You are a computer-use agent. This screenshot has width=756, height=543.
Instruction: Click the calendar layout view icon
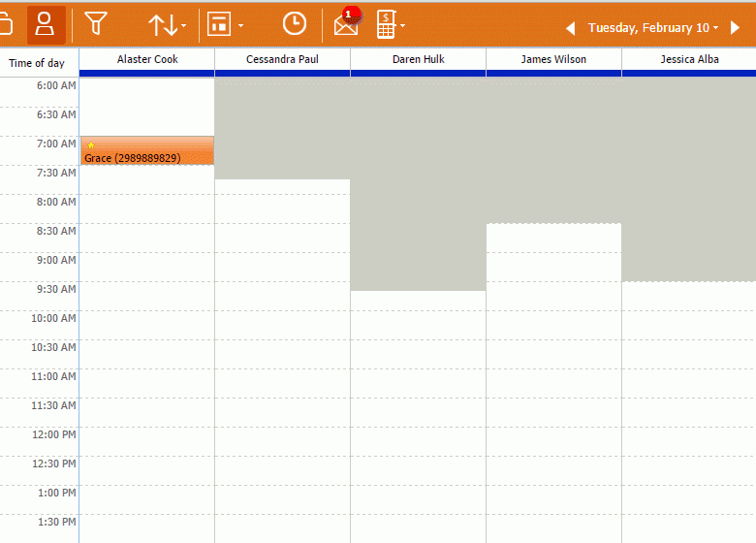click(219, 24)
